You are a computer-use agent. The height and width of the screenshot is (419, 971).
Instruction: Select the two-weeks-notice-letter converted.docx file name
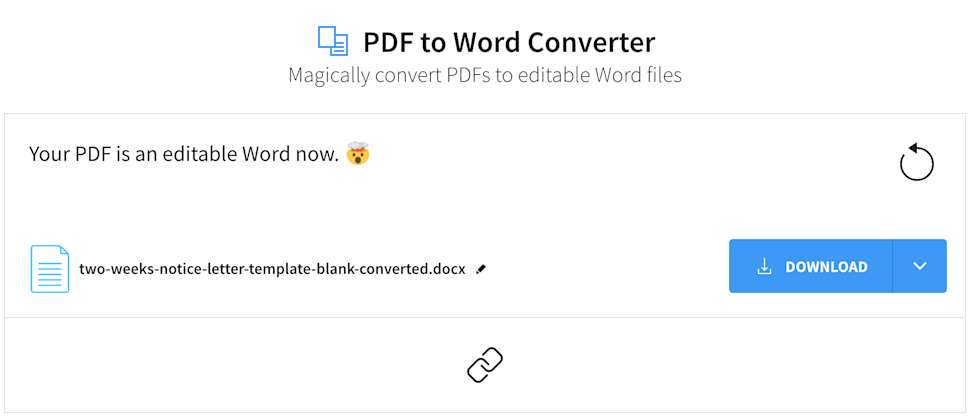tap(272, 269)
